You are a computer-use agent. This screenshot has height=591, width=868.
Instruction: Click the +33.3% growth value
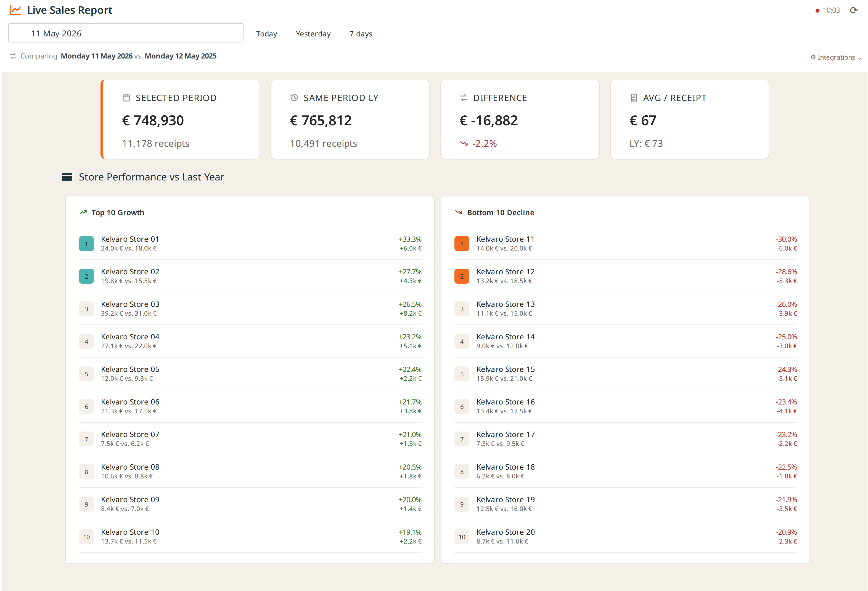410,239
